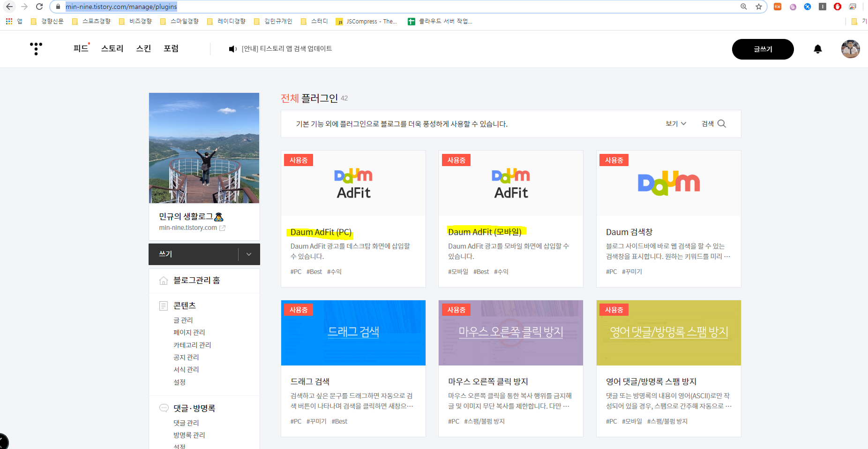Open 카테고리 관리 in the sidebar
The image size is (868, 449).
point(192,345)
